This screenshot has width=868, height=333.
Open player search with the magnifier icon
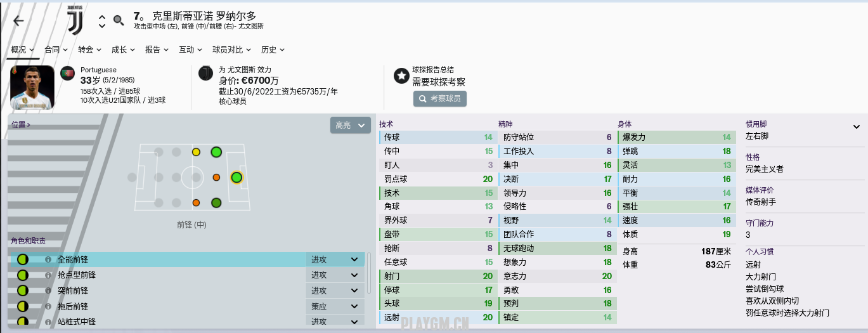click(x=119, y=20)
